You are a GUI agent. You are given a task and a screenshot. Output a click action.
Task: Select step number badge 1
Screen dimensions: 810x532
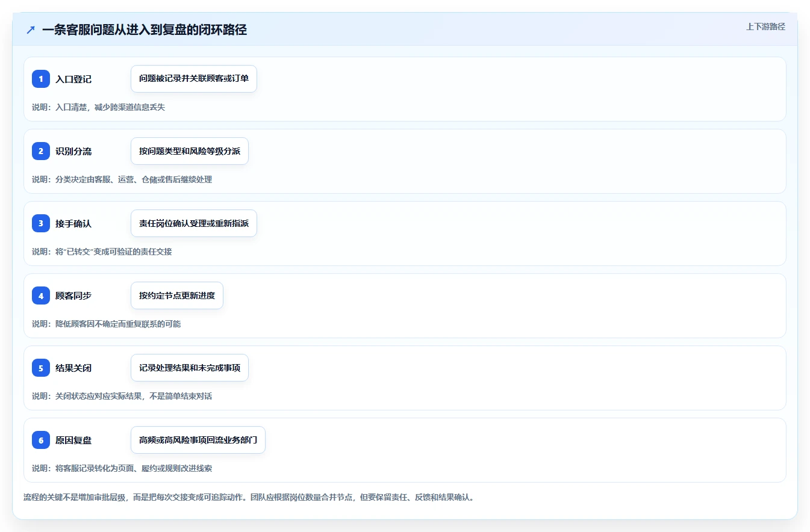coord(41,79)
